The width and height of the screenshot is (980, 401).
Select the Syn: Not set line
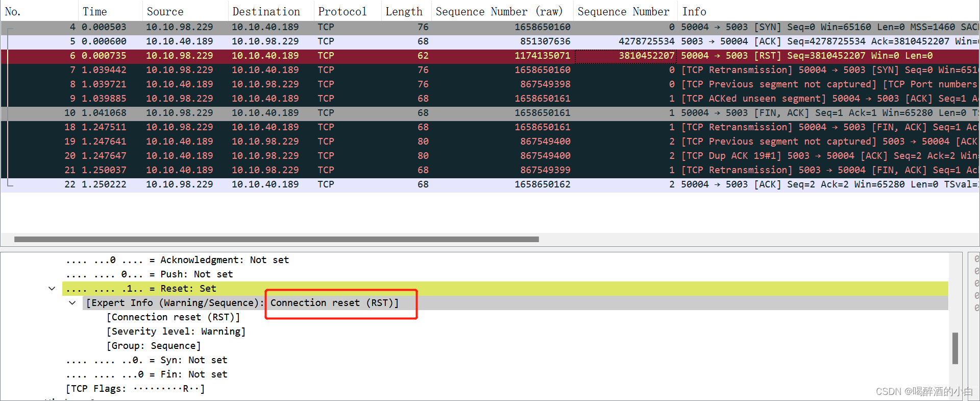[146, 360]
